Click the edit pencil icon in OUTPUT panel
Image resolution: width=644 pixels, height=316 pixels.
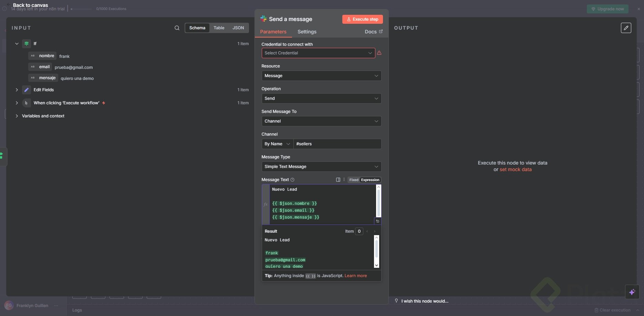pyautogui.click(x=626, y=28)
